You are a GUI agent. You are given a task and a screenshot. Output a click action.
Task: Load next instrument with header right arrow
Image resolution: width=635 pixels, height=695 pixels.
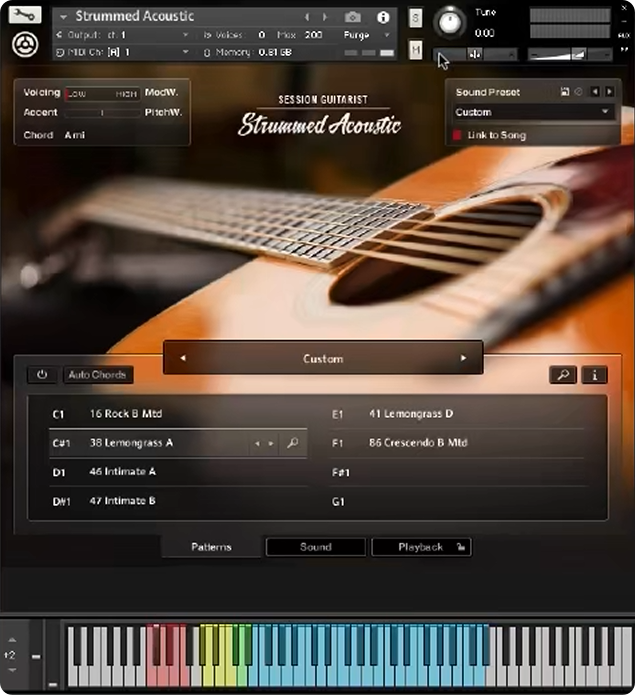pyautogui.click(x=325, y=17)
